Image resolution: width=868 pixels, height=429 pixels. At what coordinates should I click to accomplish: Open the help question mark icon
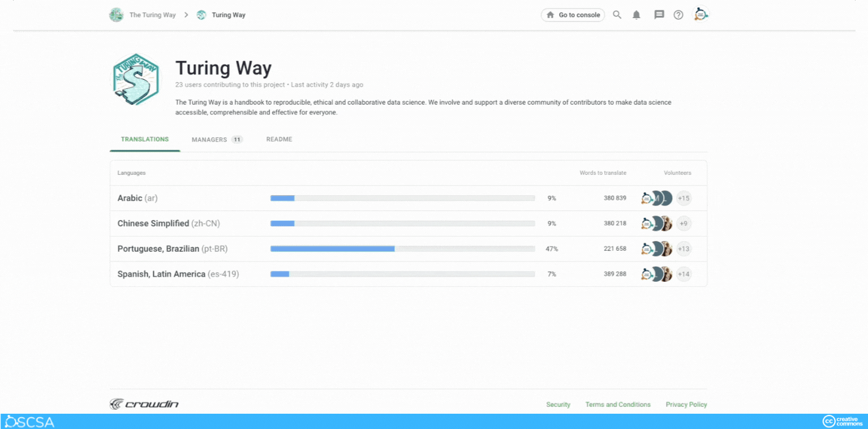coord(678,15)
